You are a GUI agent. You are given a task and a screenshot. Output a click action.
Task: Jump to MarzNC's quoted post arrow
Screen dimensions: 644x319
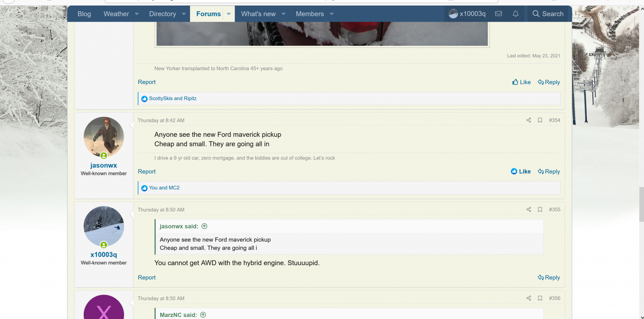(203, 315)
